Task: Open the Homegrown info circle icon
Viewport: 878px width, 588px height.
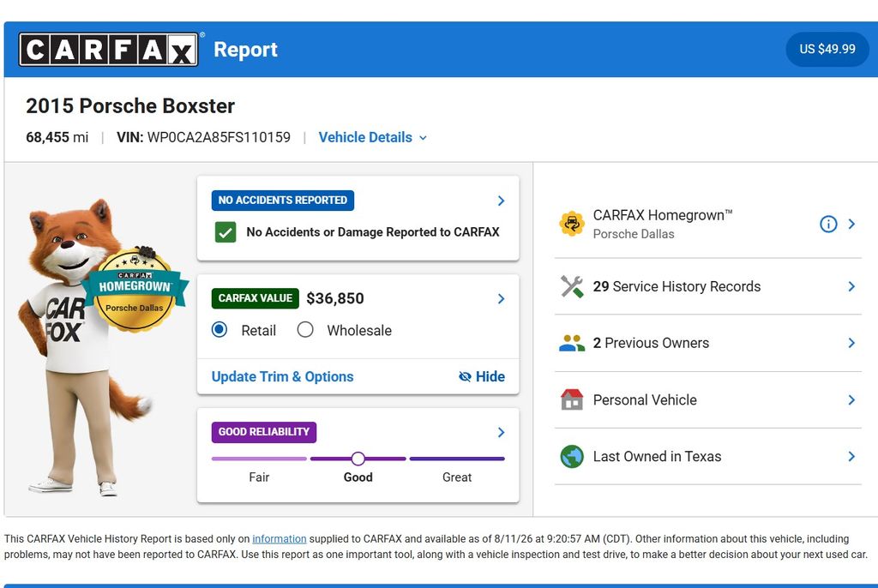Action: point(828,224)
